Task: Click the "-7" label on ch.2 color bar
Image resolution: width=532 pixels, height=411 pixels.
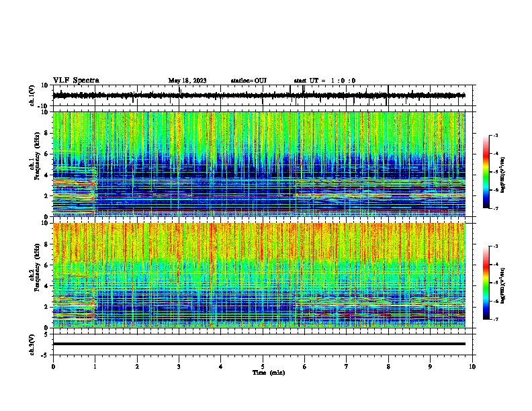Action: tap(496, 319)
